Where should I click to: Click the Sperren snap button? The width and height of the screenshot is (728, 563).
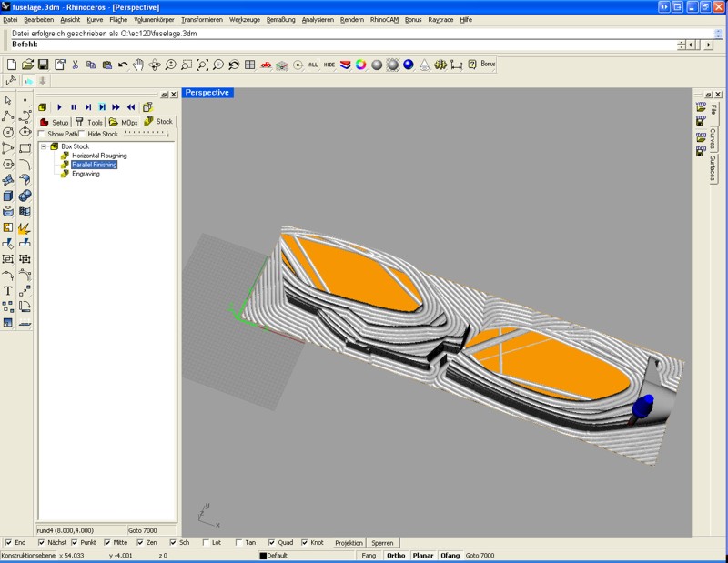[382, 543]
